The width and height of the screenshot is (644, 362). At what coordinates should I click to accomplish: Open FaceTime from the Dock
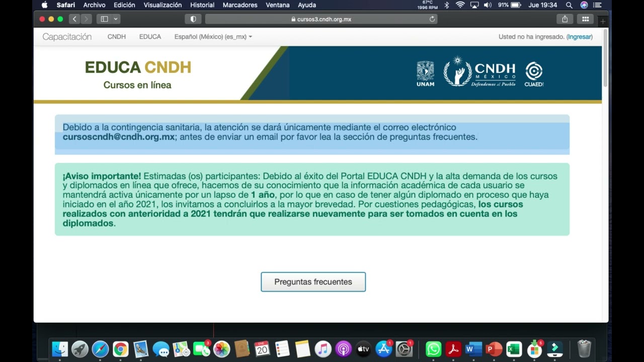[x=201, y=348]
